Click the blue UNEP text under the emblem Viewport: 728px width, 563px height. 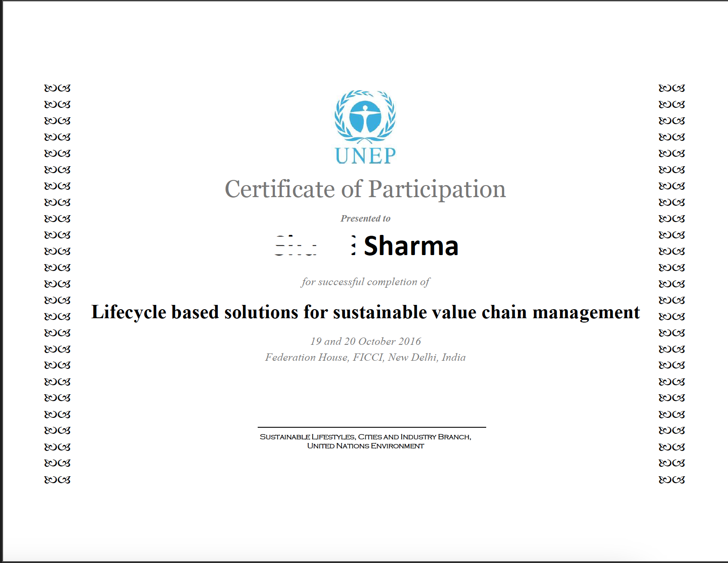pyautogui.click(x=365, y=156)
